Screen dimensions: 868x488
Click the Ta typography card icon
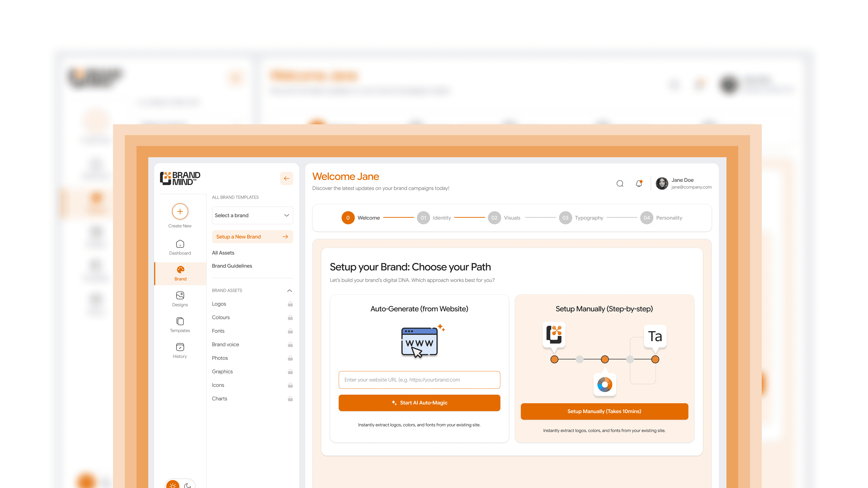coord(655,336)
